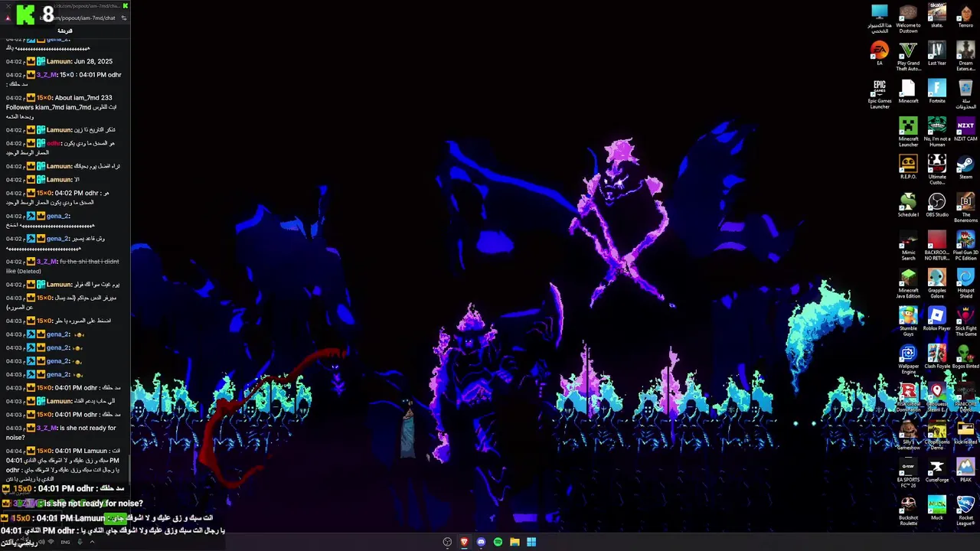
Task: Select Bogos Binted desktop icon
Action: point(965,357)
